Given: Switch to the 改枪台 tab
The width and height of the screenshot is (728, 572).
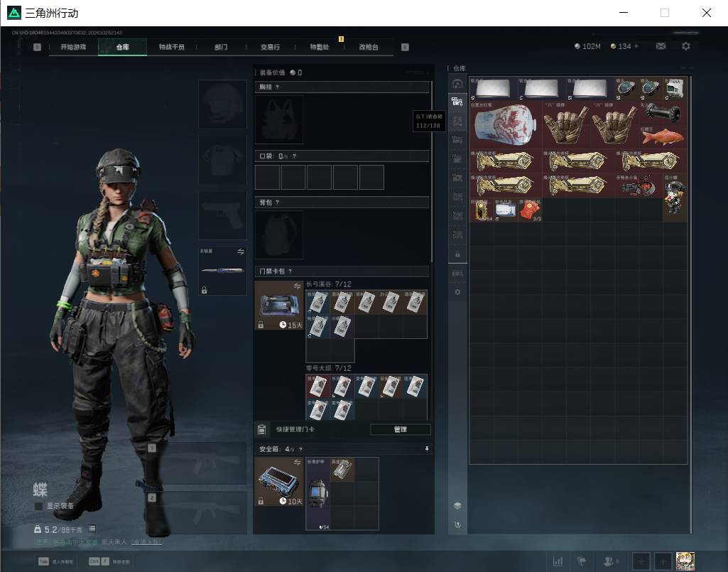Looking at the screenshot, I should [369, 47].
